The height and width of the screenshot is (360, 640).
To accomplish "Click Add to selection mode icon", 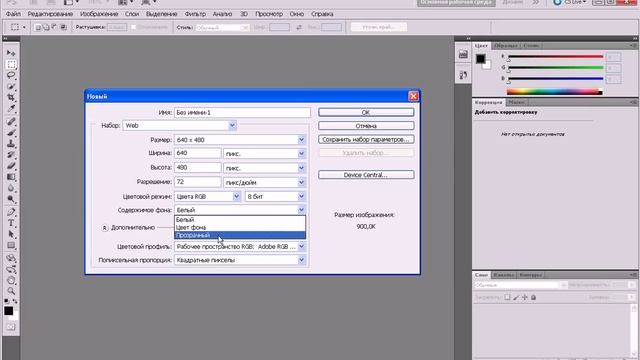I will (46, 27).
